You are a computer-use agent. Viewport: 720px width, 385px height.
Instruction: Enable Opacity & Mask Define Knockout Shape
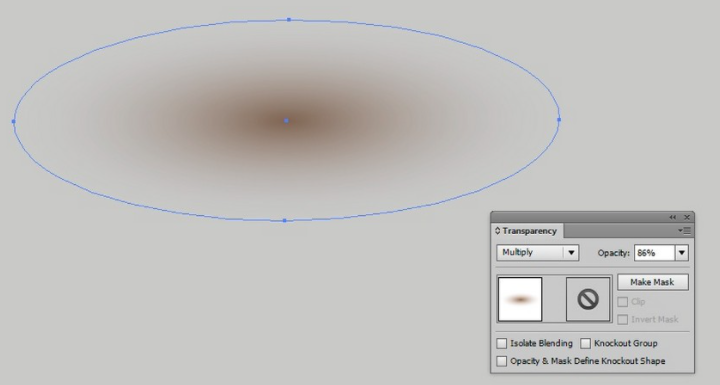click(502, 361)
